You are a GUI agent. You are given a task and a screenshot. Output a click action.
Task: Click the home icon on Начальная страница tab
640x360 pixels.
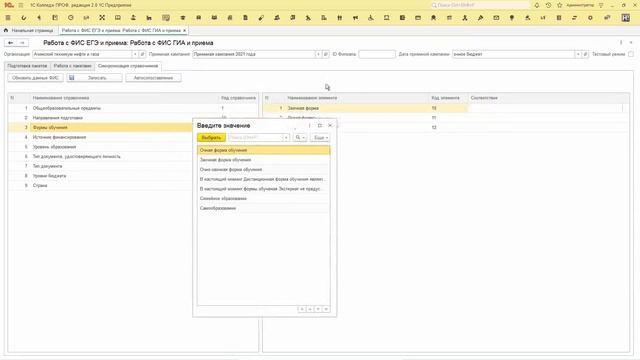click(6, 30)
